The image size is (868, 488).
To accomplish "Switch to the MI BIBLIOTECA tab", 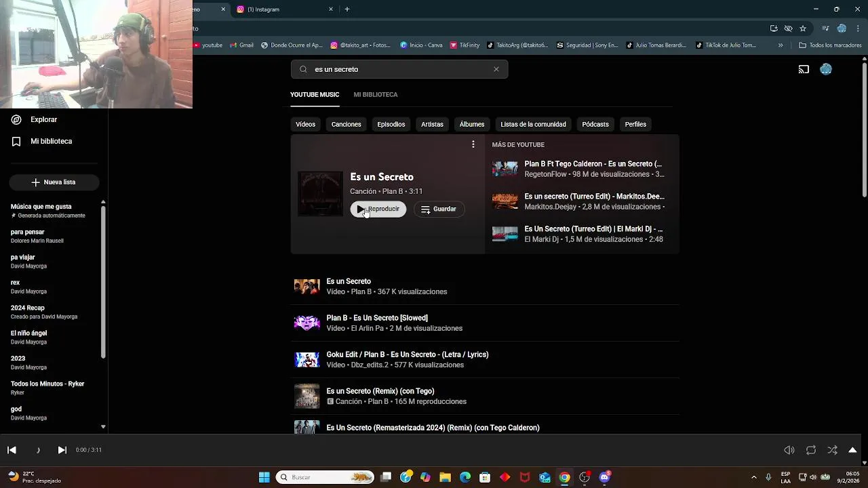I will [376, 95].
